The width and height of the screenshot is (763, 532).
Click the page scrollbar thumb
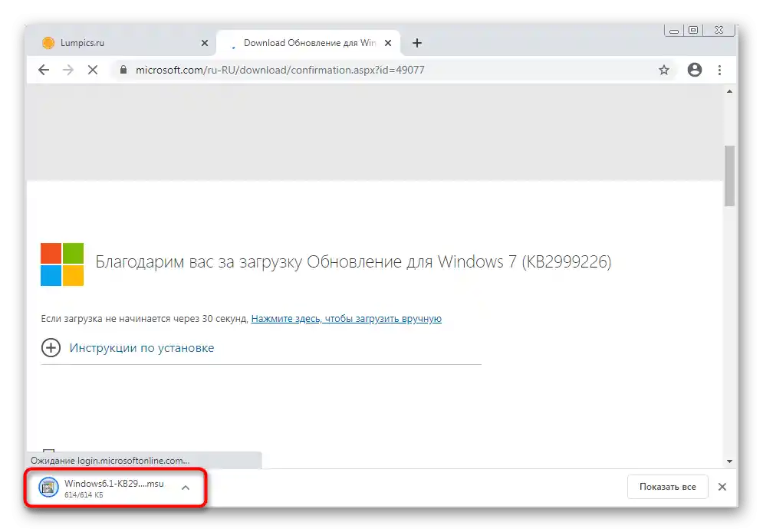(x=729, y=176)
